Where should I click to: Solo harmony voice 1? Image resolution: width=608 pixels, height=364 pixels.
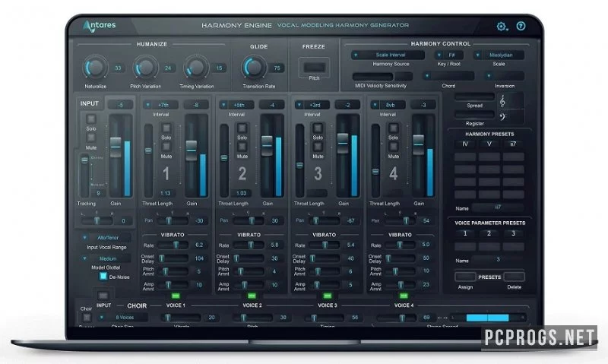click(166, 128)
